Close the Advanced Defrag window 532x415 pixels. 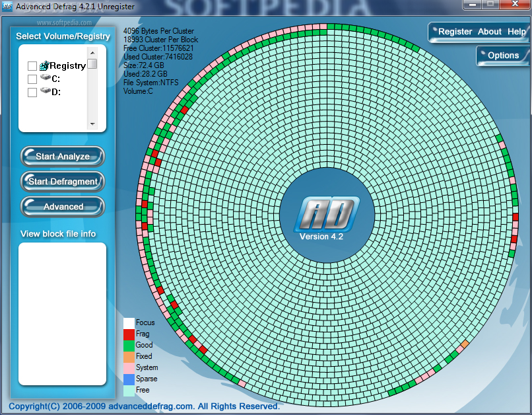click(x=515, y=5)
